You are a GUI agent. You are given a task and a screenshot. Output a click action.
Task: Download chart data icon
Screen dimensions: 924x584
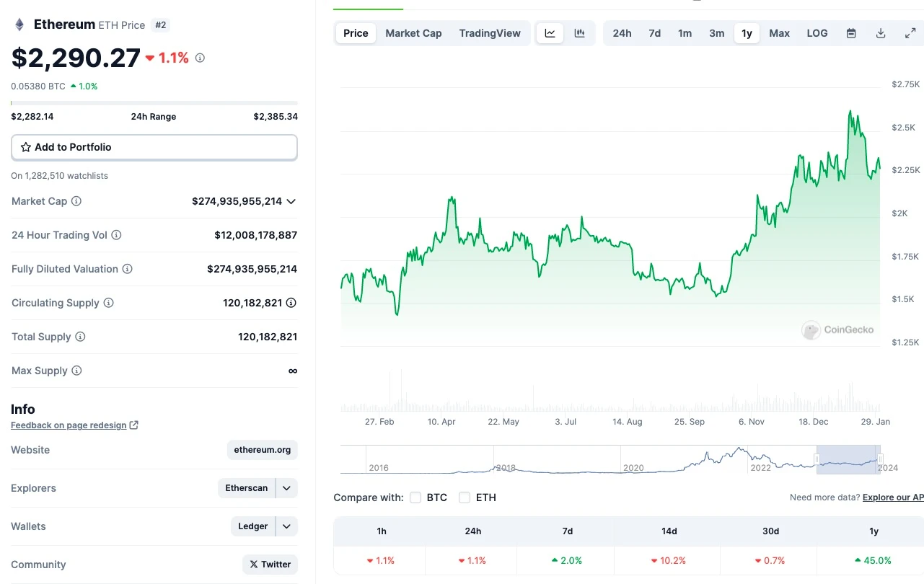click(x=881, y=33)
